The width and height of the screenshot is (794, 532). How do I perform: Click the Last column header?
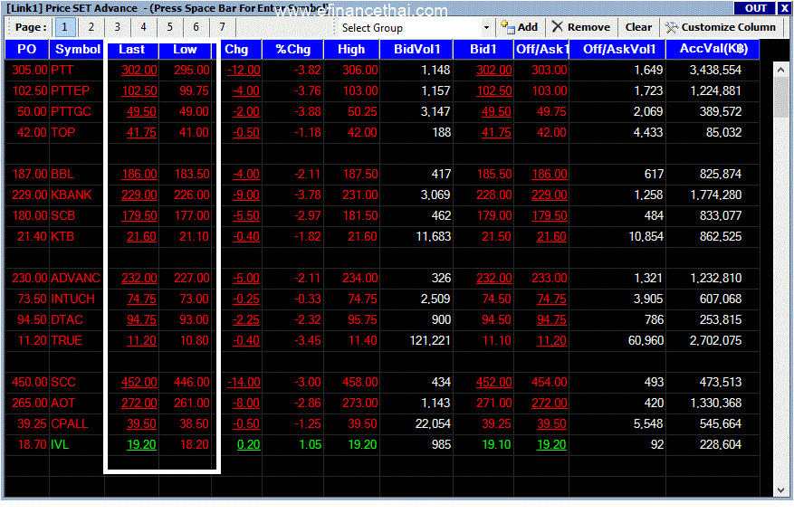point(131,49)
